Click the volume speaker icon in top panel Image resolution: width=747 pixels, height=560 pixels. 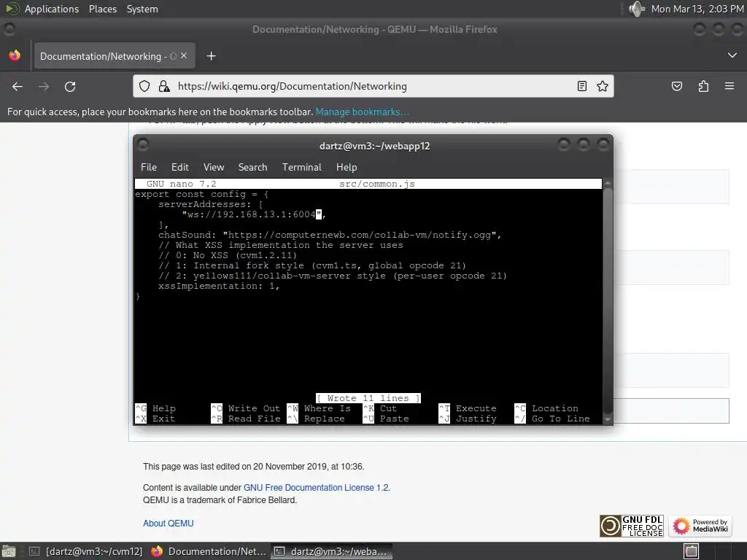[636, 9]
